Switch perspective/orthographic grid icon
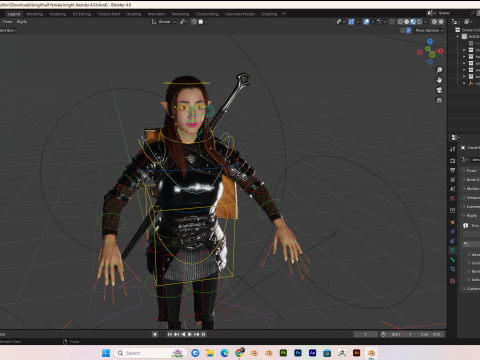The width and height of the screenshot is (480, 360). tap(439, 100)
